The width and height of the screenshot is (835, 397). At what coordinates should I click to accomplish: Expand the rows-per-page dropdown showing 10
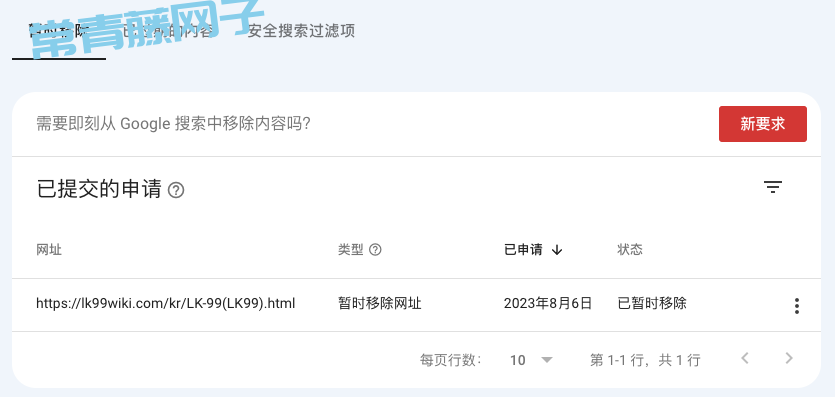531,360
